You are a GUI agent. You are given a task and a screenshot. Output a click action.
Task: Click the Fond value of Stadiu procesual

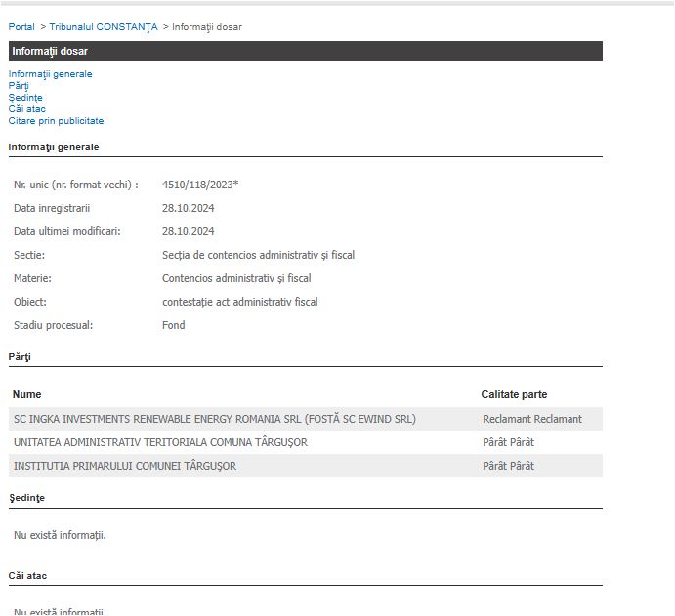pyautogui.click(x=173, y=325)
